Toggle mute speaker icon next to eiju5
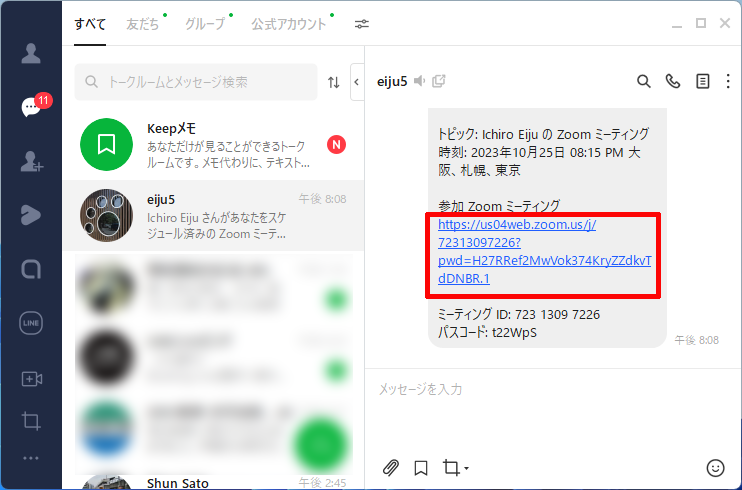The height and width of the screenshot is (490, 742). 419,81
